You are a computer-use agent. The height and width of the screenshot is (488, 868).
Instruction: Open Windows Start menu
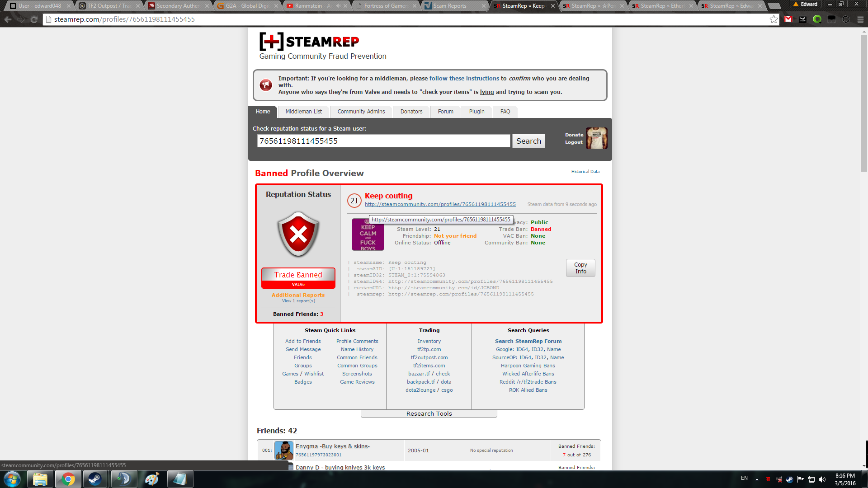point(12,479)
